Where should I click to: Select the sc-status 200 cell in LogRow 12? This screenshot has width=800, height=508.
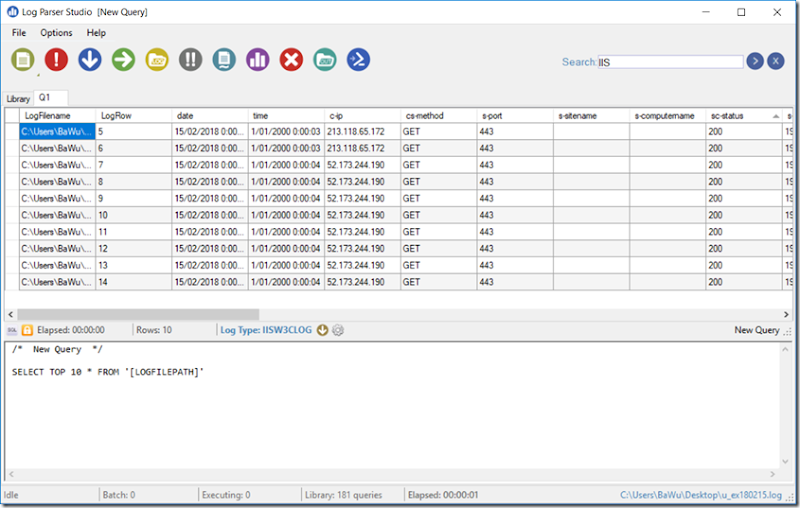click(x=744, y=249)
